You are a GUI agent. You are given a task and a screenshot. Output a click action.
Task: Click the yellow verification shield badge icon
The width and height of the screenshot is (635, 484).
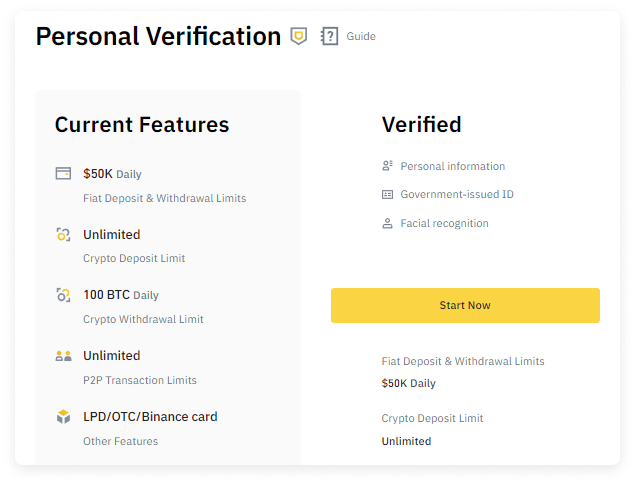(x=298, y=36)
